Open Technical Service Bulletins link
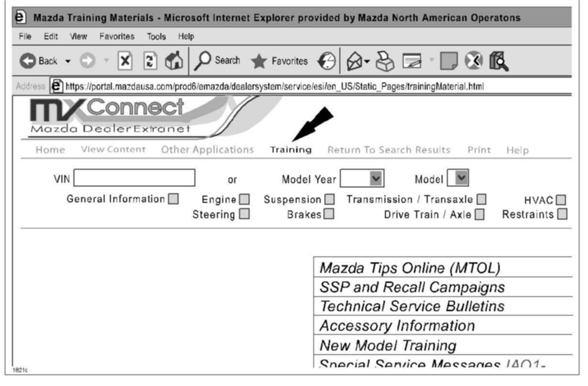 coord(412,306)
